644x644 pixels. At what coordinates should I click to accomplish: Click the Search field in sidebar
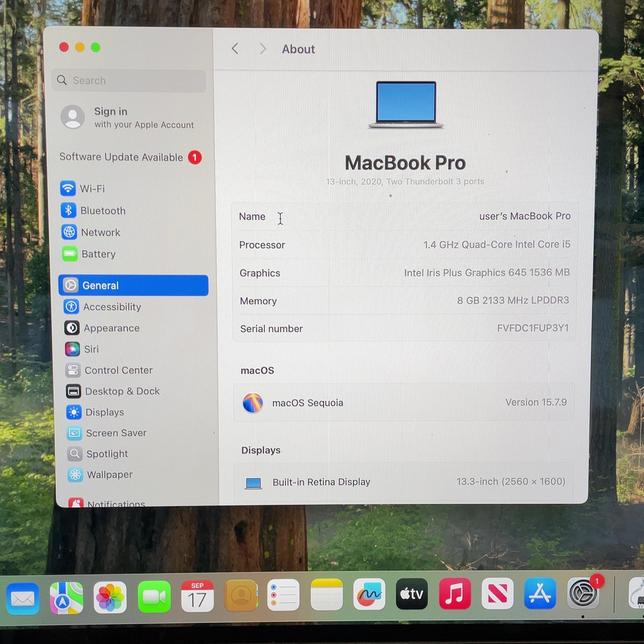pos(129,80)
